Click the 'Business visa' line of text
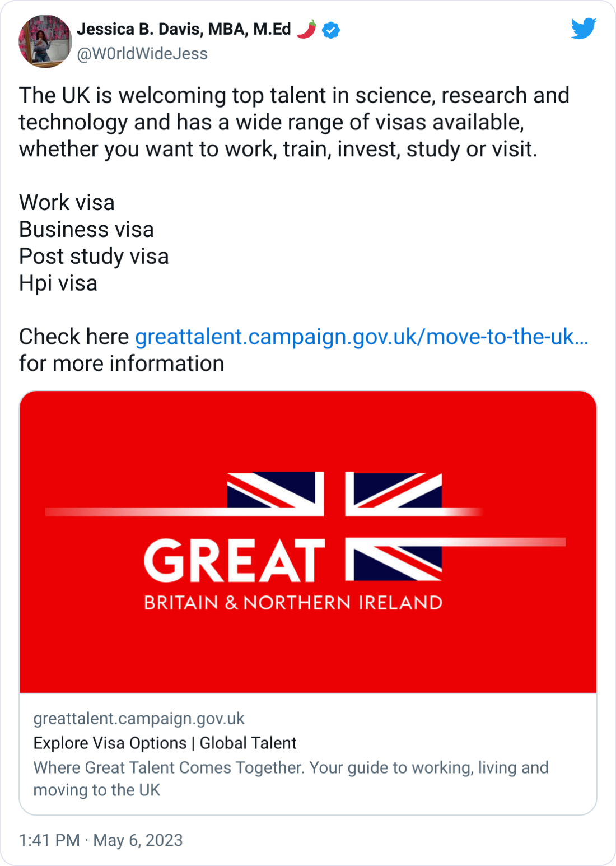 pos(86,230)
